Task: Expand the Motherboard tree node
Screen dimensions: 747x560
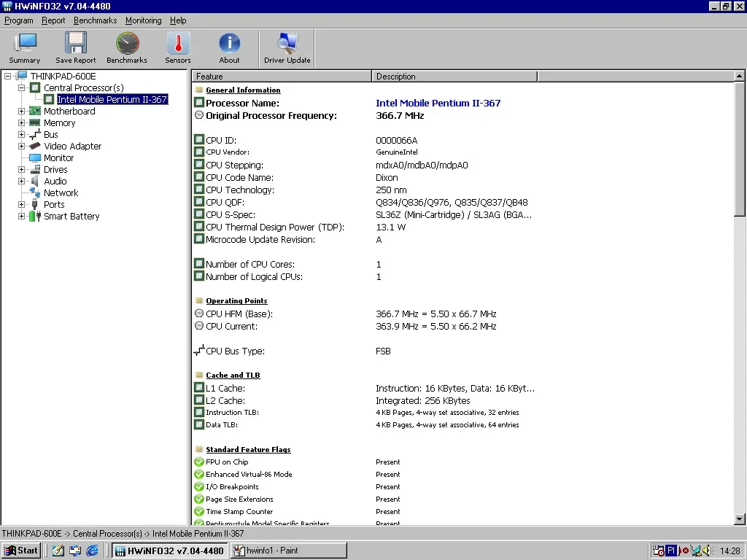Action: [x=21, y=111]
